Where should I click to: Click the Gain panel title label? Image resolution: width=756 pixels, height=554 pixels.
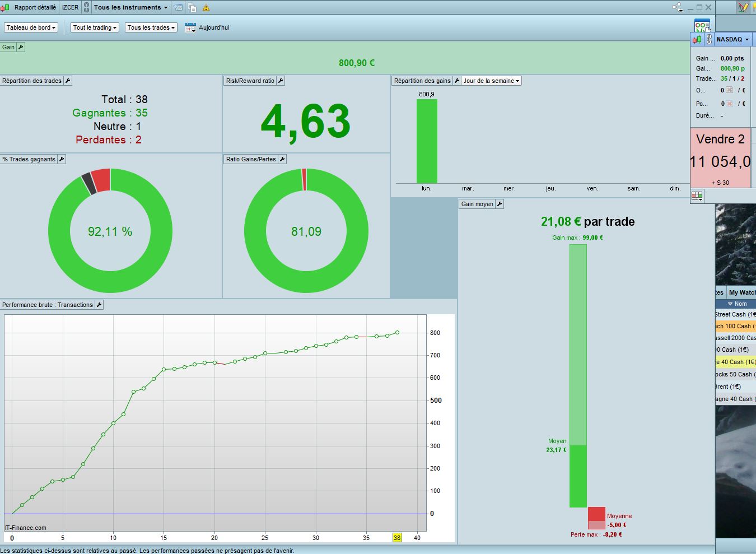click(x=8, y=47)
